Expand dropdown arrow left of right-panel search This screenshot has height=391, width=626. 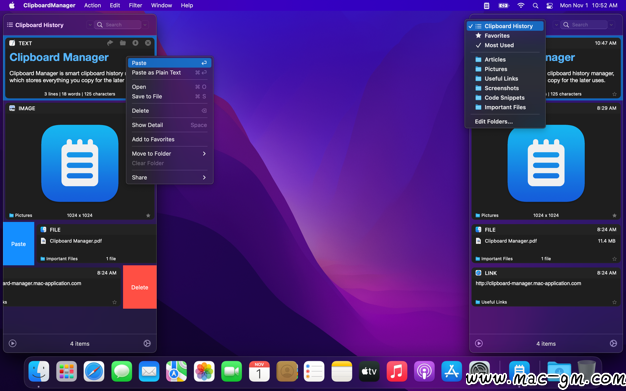[x=556, y=25]
